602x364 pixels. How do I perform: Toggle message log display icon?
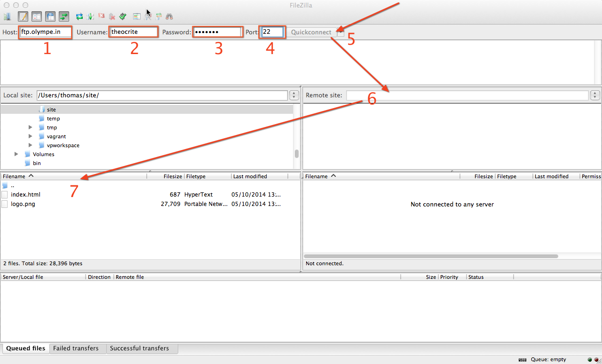coord(23,16)
